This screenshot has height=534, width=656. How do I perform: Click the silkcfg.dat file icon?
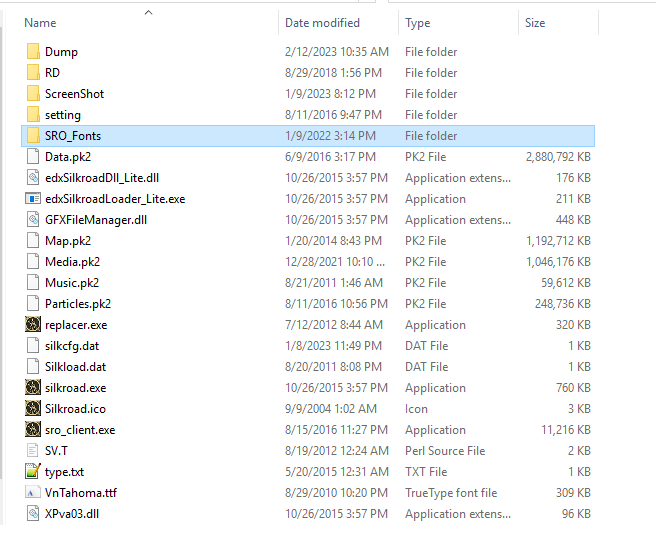pyautogui.click(x=33, y=346)
